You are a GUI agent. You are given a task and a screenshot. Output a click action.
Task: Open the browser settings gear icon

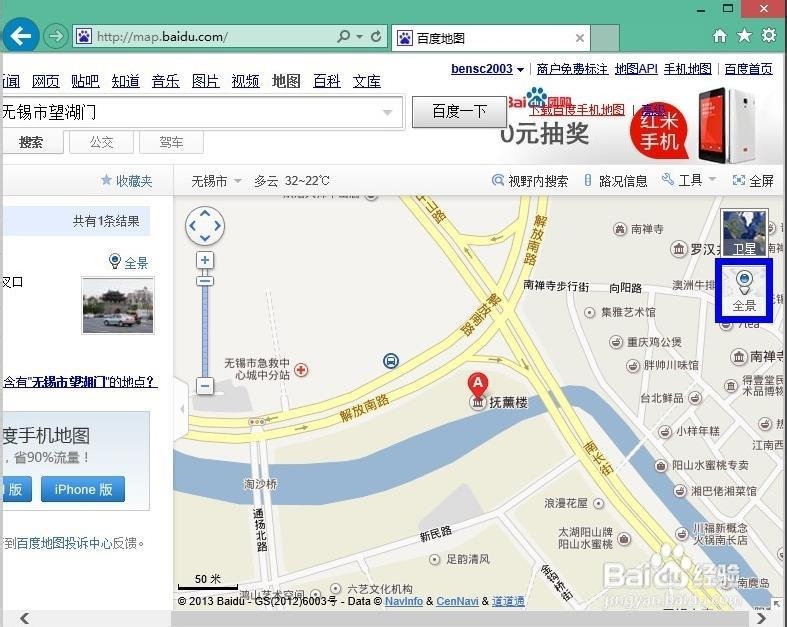pos(768,35)
